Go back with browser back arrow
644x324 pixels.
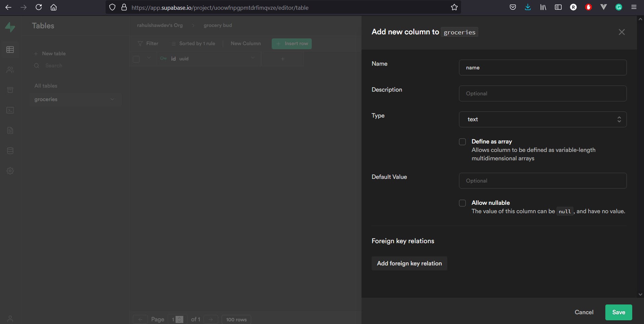pos(8,7)
